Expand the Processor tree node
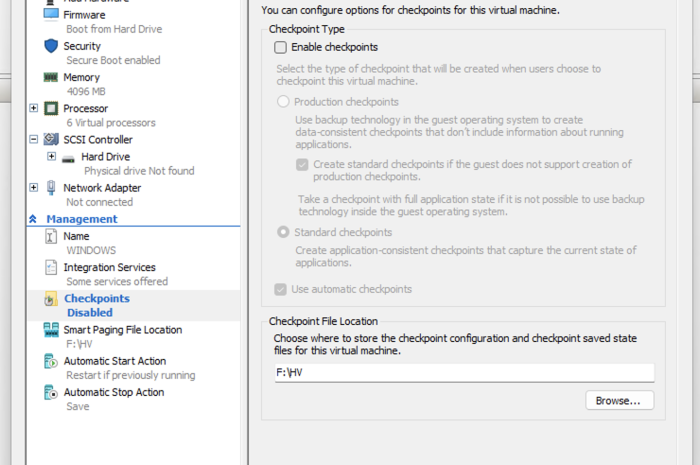The image size is (700, 465). (x=35, y=108)
